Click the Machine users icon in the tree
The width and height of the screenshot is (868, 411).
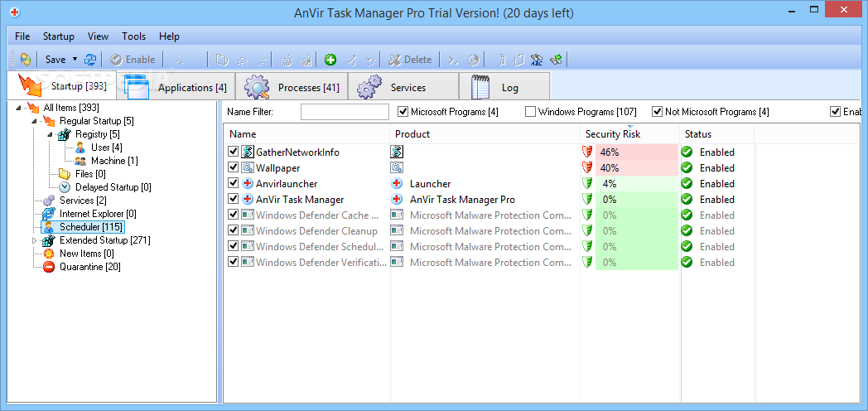[80, 161]
